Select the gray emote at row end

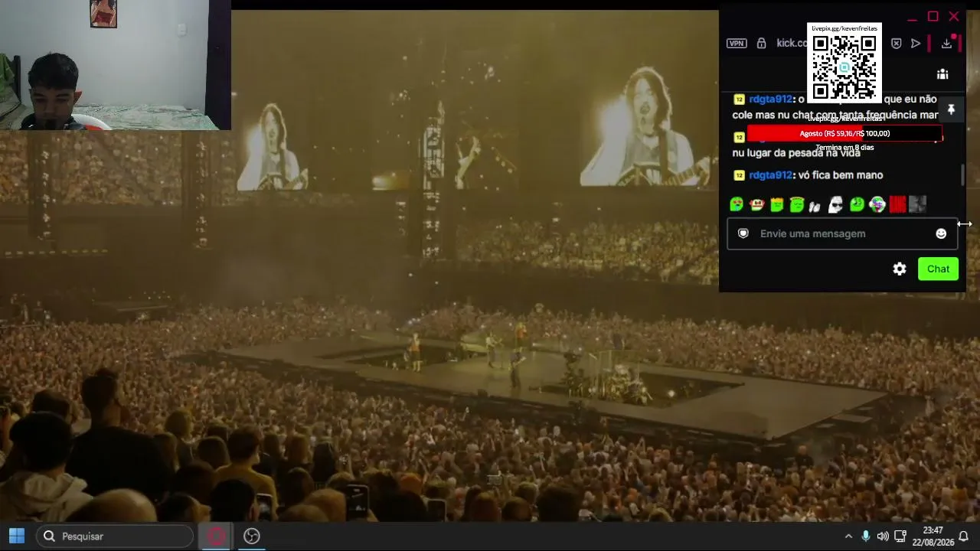coord(917,204)
